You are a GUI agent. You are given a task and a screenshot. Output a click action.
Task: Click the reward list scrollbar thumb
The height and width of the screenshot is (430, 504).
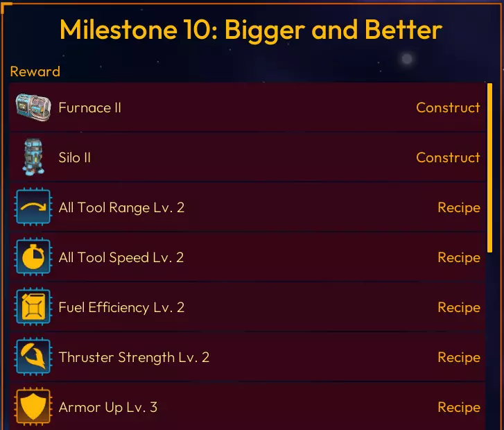pos(490,166)
